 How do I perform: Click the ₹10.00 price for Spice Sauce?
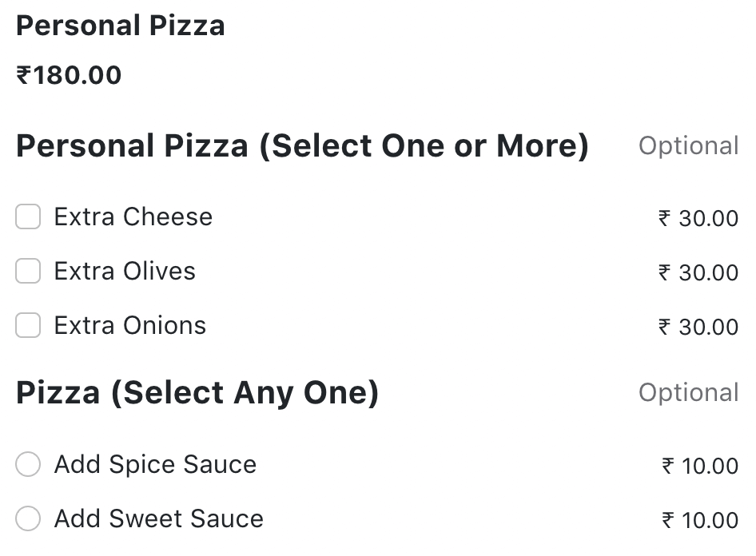[698, 466]
